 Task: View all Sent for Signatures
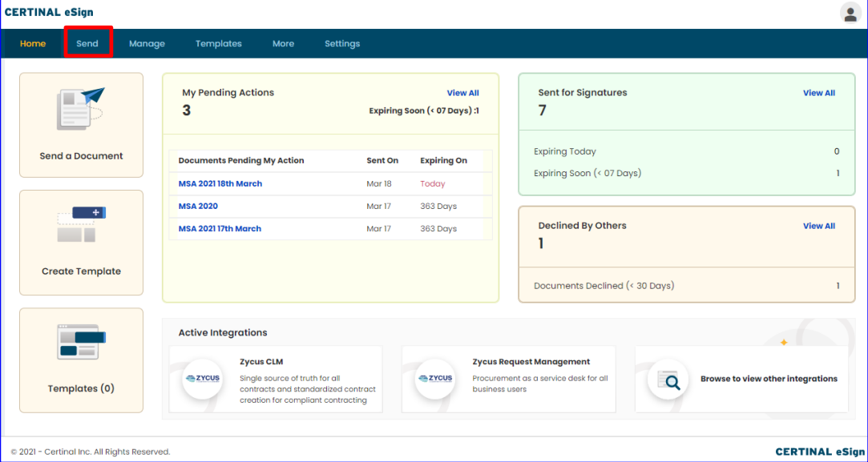(x=818, y=93)
